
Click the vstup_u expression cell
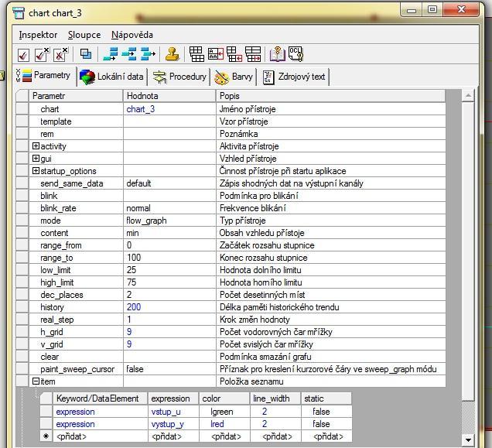[x=173, y=412]
